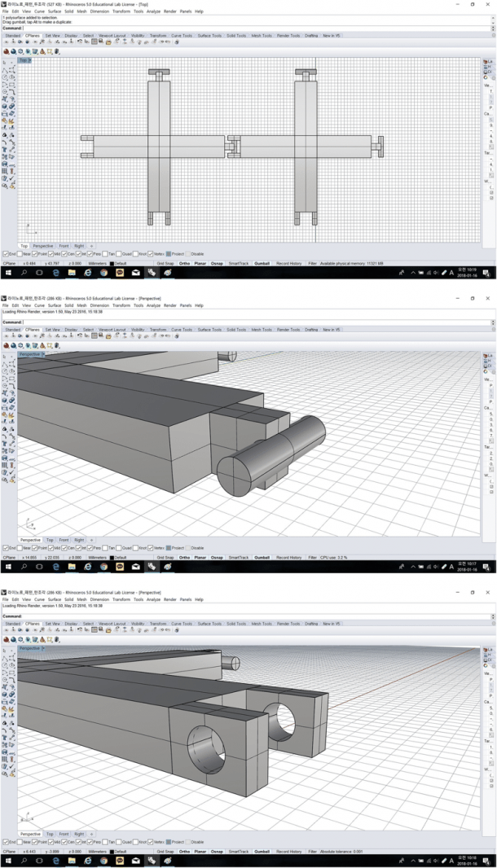
Task: Open Mesh Tools tab in middle window
Action: click(262, 330)
